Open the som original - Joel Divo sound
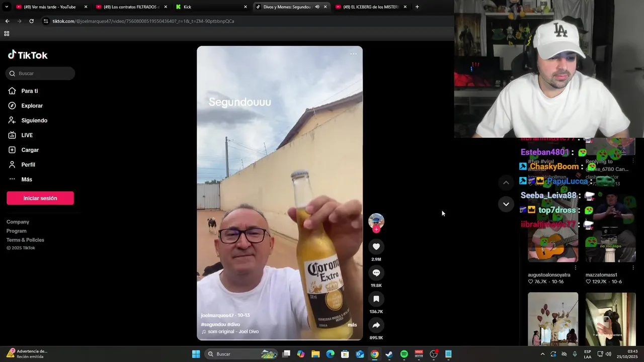 (230, 332)
